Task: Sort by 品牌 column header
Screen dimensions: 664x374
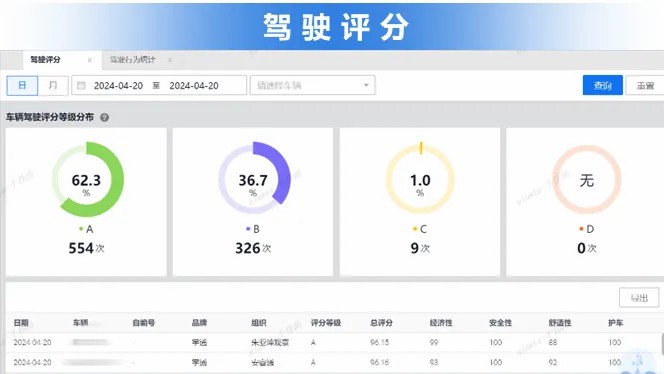Action: click(199, 323)
